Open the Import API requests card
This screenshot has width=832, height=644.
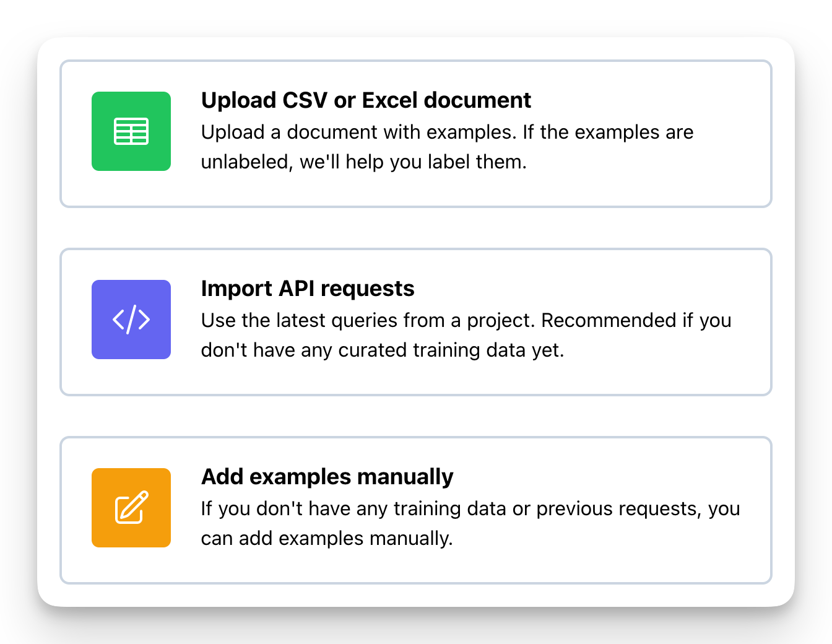(x=416, y=322)
